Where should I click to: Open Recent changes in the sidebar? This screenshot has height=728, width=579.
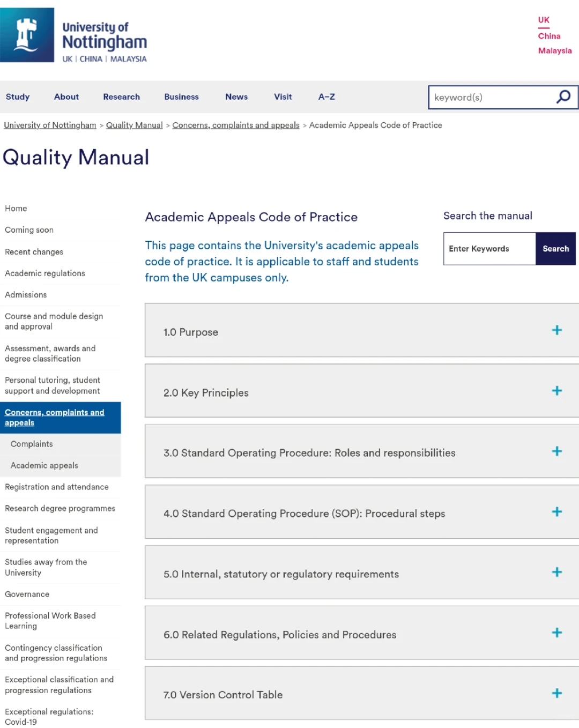pos(34,252)
